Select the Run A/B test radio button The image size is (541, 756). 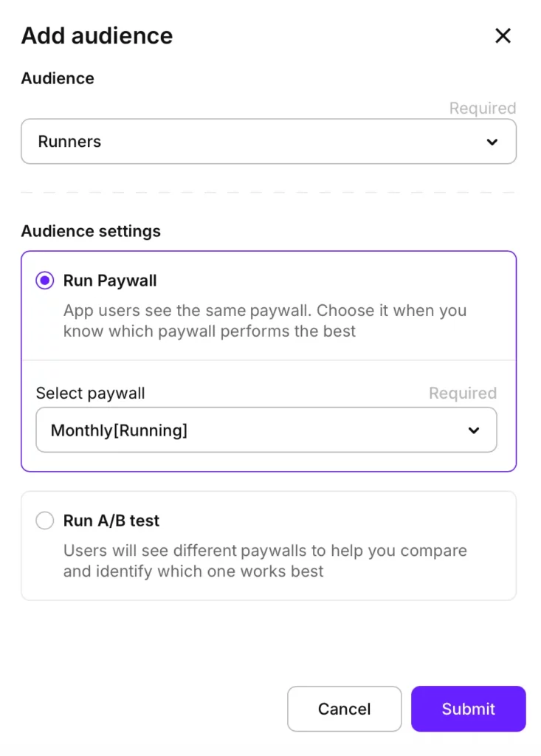click(x=45, y=520)
